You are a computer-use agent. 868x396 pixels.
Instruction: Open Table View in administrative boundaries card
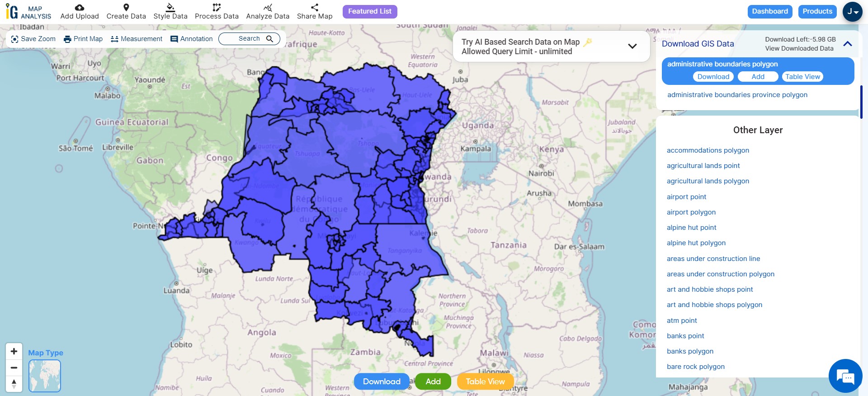[802, 77]
